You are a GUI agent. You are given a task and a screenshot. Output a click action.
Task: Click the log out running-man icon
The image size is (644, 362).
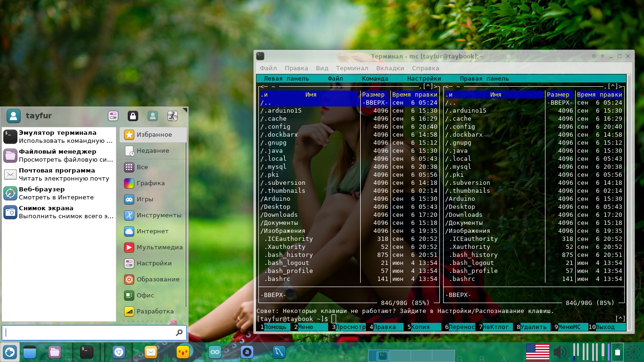point(173,116)
